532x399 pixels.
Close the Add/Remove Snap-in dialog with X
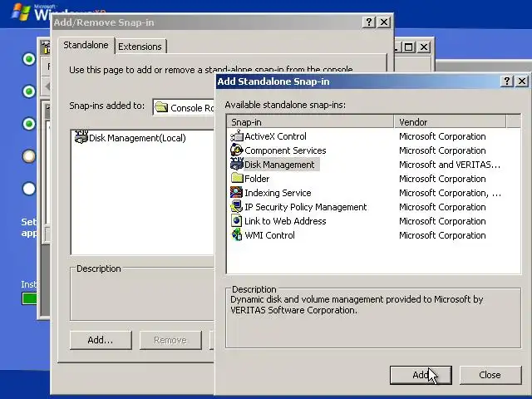384,22
